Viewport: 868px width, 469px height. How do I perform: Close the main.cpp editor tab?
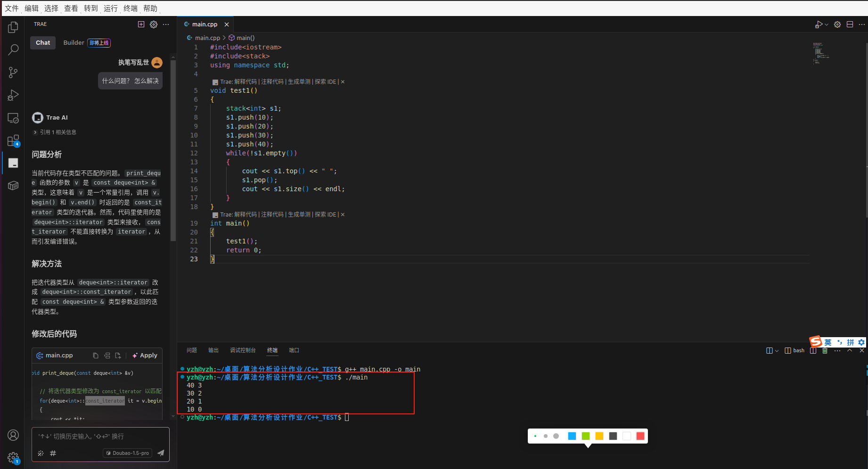(x=227, y=24)
